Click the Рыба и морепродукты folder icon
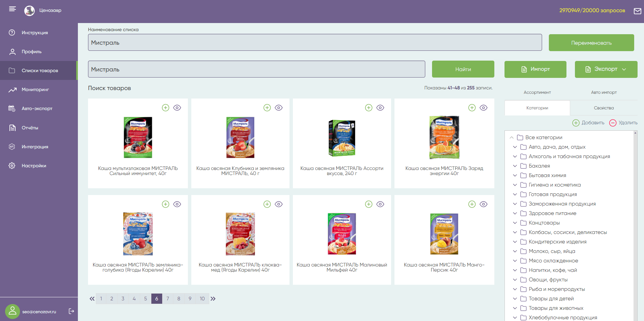Viewport: 644px width, 321px height. [523, 289]
